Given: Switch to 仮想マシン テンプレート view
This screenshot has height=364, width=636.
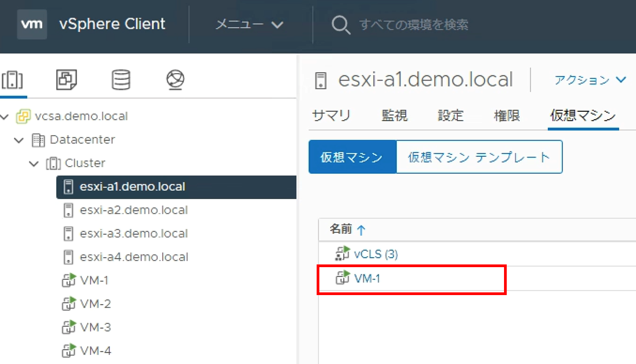Looking at the screenshot, I should tap(479, 157).
